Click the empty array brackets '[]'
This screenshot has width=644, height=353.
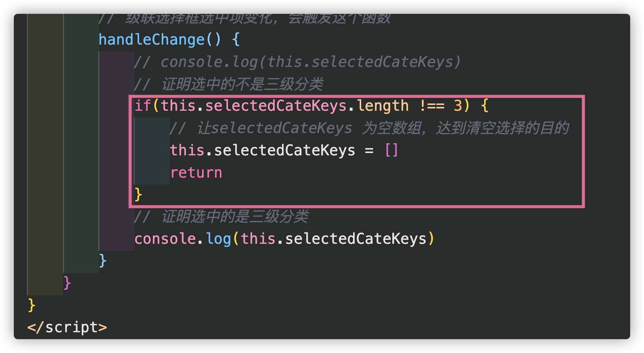(391, 150)
